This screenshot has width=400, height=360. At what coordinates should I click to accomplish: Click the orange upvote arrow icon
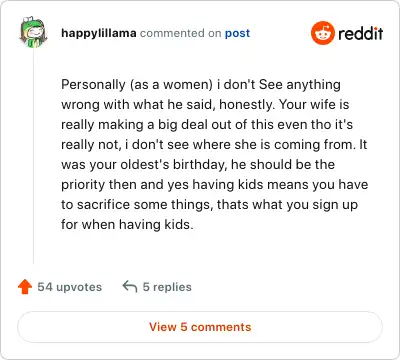click(25, 287)
